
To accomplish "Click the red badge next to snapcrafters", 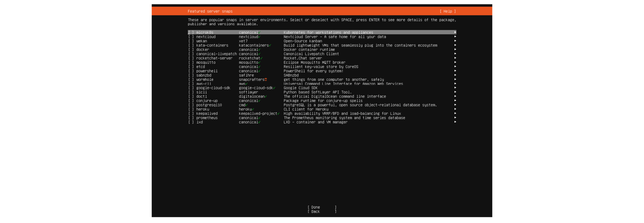I will (266, 80).
